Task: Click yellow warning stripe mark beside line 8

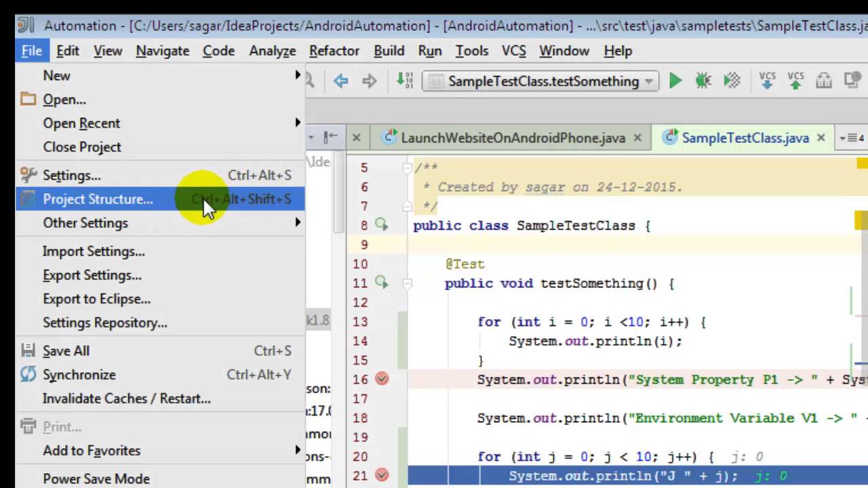Action: click(x=862, y=220)
